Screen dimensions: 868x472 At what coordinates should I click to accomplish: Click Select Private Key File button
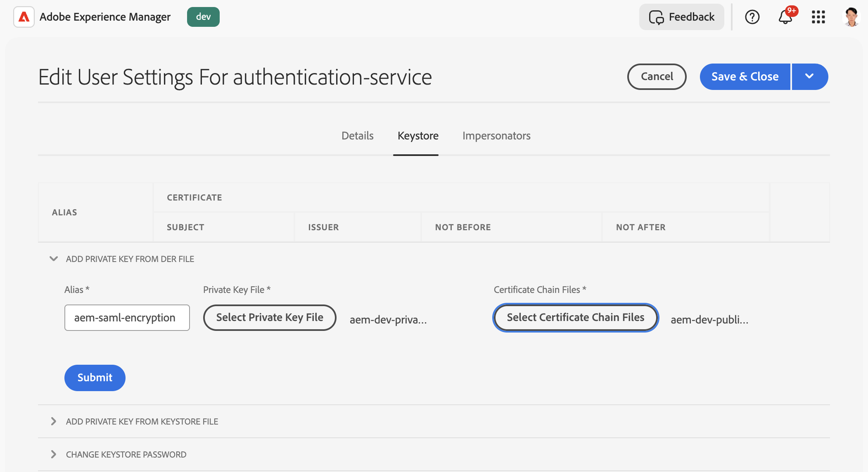270,317
